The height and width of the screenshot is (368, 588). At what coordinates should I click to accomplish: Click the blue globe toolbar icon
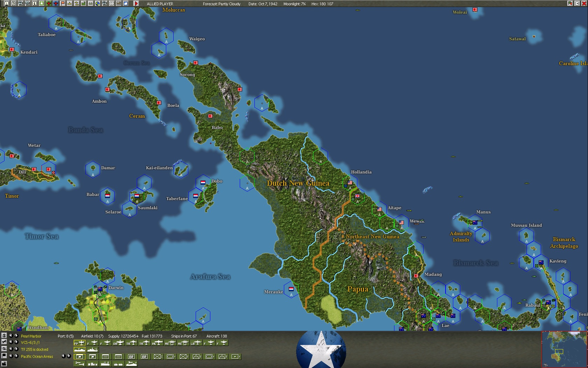(x=98, y=4)
